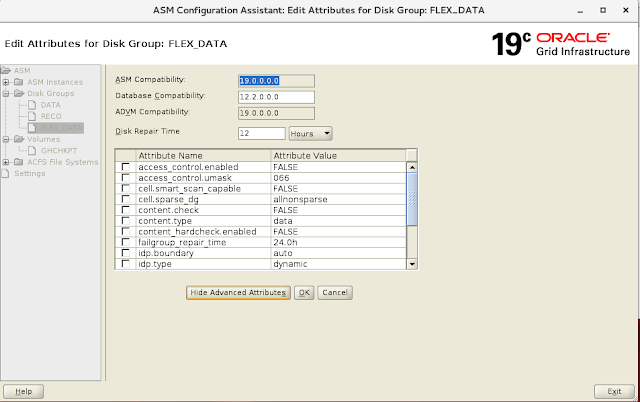Click the Cancel button
Image resolution: width=640 pixels, height=402 pixels.
click(335, 293)
